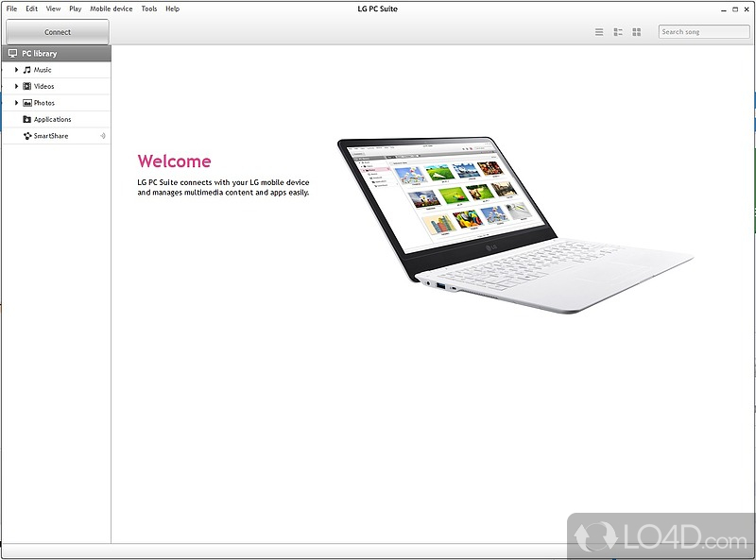Open the Play menu
The height and width of the screenshot is (560, 756).
click(76, 8)
